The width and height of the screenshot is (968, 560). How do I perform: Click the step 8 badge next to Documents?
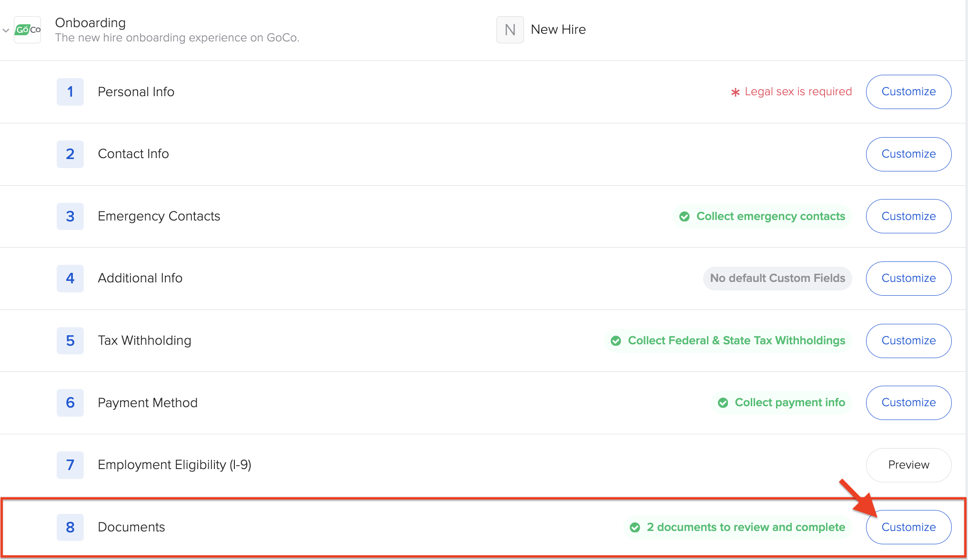70,527
